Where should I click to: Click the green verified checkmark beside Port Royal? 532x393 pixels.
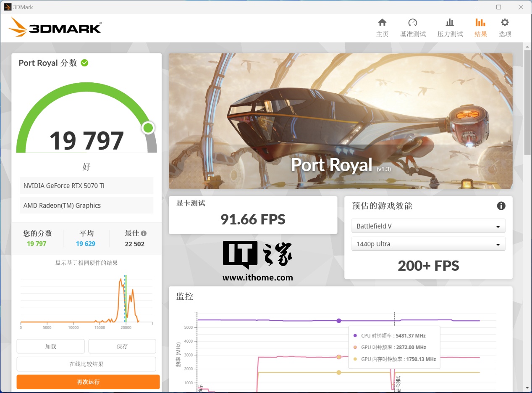coord(84,63)
